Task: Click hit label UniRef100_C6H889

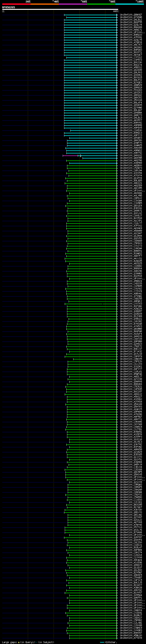Action: coord(131,241)
